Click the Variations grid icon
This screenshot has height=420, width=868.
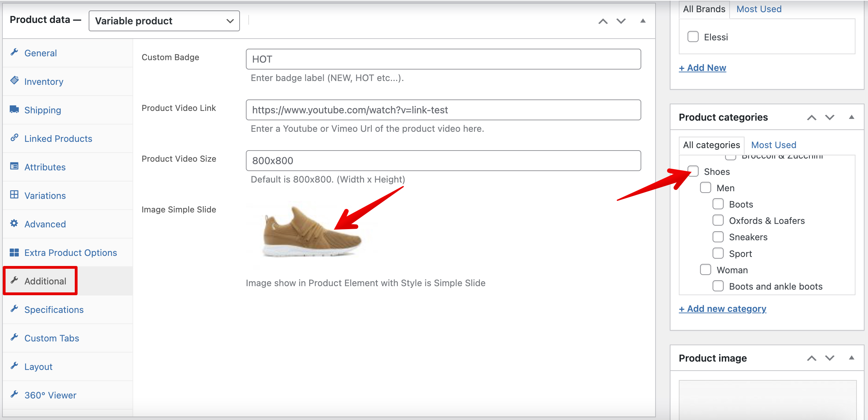14,195
